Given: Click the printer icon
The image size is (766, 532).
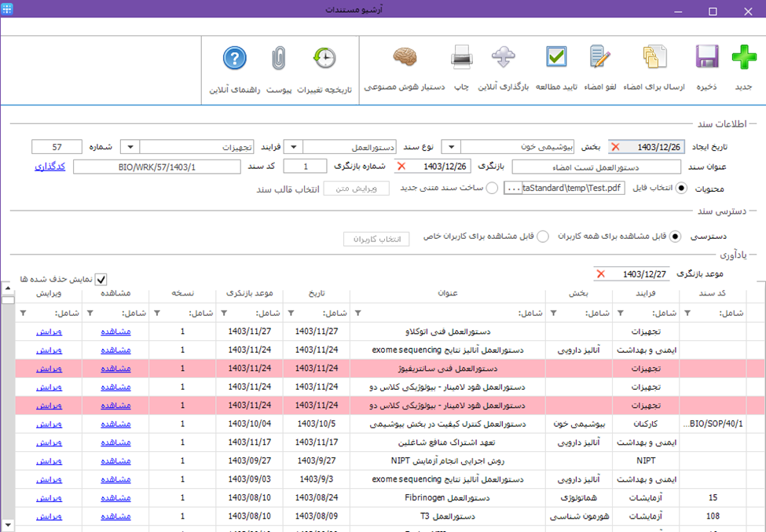Looking at the screenshot, I should 461,57.
